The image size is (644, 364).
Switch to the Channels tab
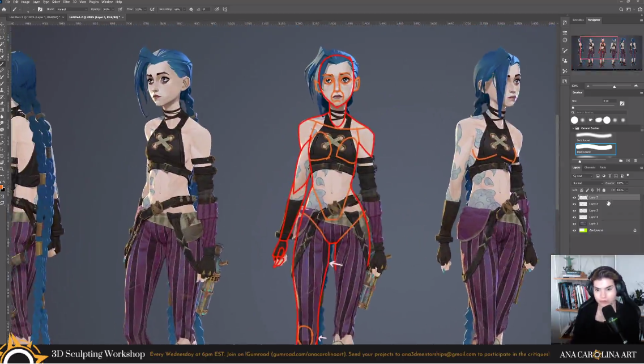590,167
